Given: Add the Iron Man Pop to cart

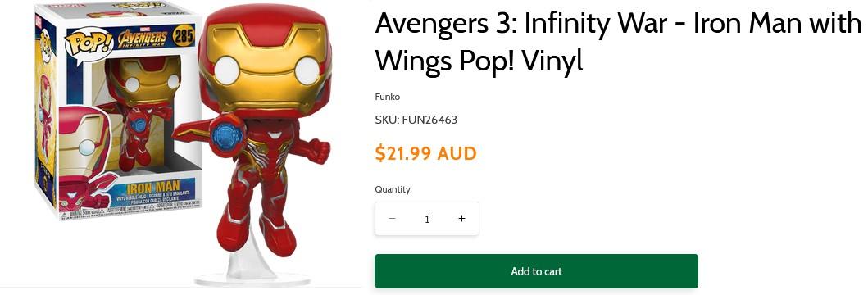Looking at the screenshot, I should 536,271.
